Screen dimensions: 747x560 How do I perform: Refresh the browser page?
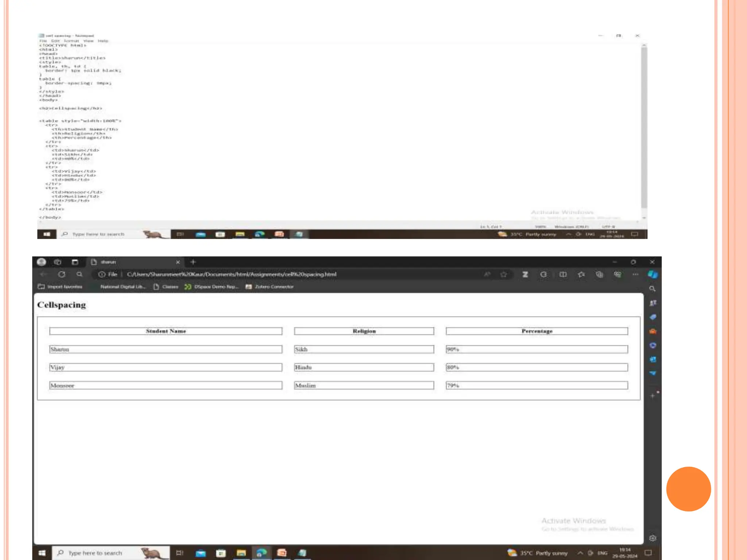(62, 274)
